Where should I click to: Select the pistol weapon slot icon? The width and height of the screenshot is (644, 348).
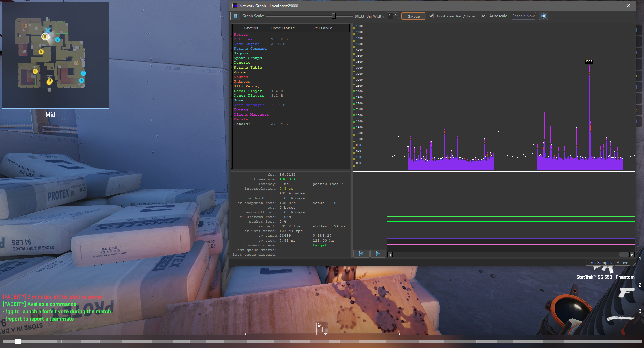(626, 292)
